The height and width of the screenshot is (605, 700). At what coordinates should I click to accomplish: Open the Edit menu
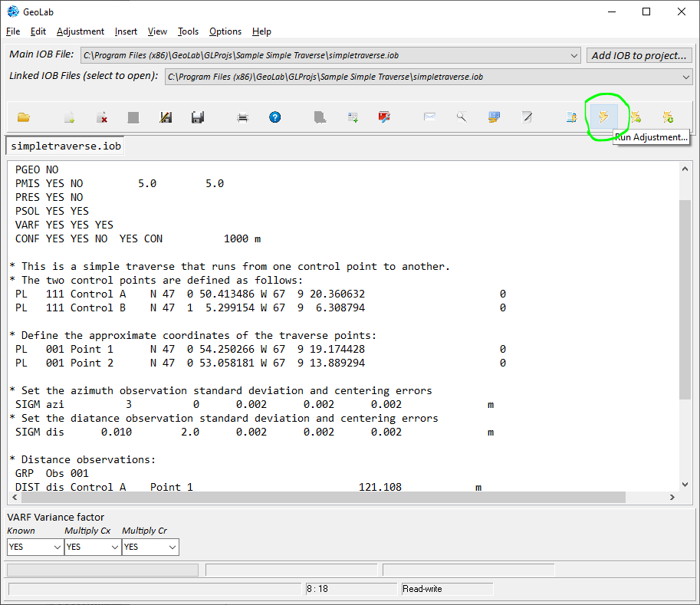(38, 31)
